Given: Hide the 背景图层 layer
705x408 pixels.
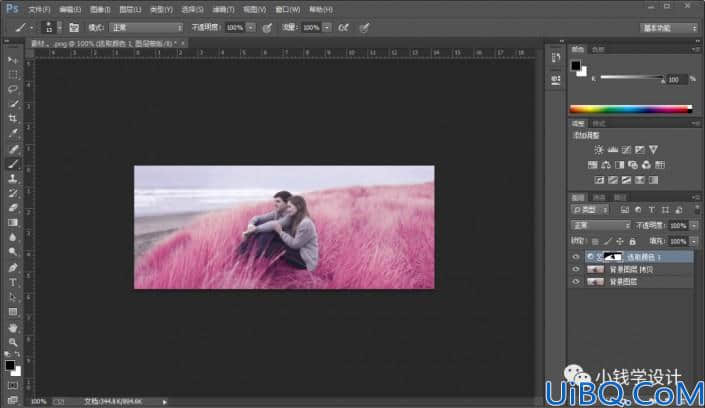Looking at the screenshot, I should click(x=576, y=282).
